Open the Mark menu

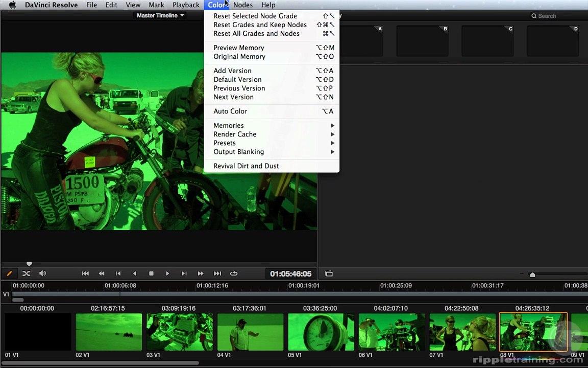click(x=156, y=5)
